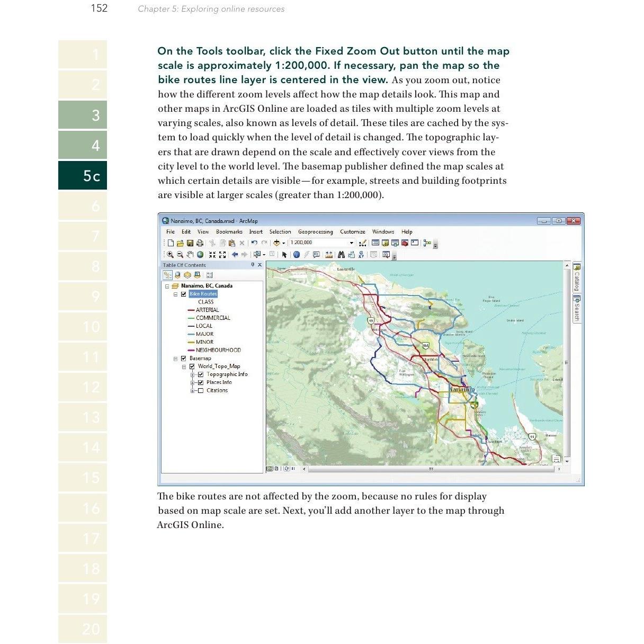Click the COMMERCIAL green line symbol
Image resolution: width=644 pixels, height=644 pixels.
coord(191,318)
